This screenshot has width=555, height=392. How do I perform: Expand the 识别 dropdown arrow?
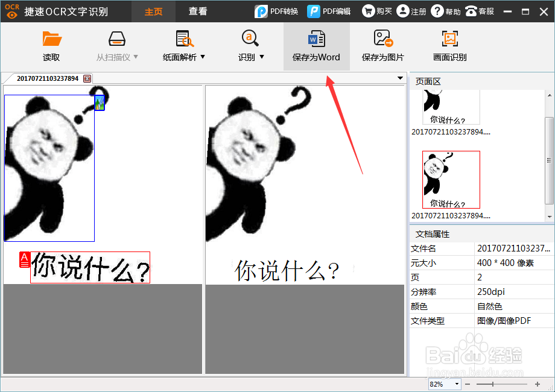pos(262,57)
